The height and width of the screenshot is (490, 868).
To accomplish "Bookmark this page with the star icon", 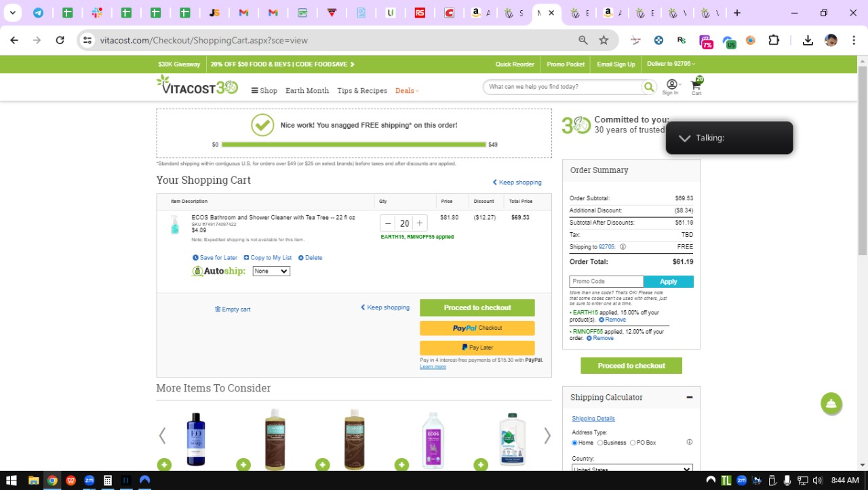I will click(604, 40).
